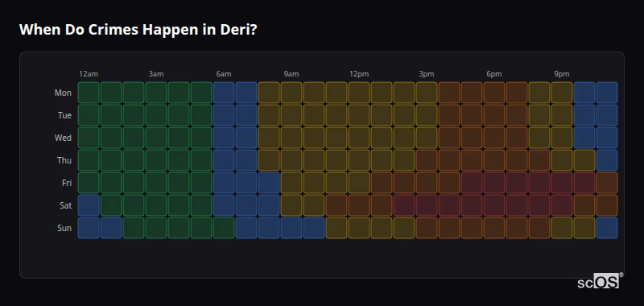Select the Thursday 3pm orange cell
The width and height of the screenshot is (644, 306).
(427, 160)
